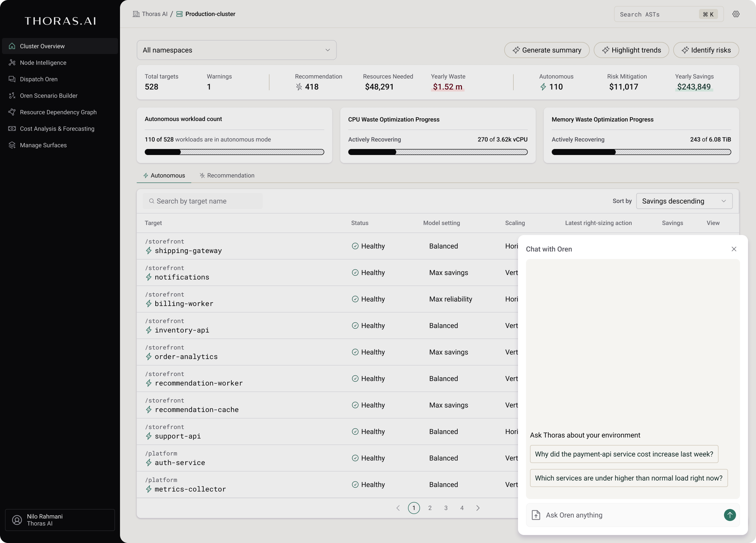Viewport: 756px width, 543px height.
Task: Open Cluster Overview in sidebar
Action: tap(60, 46)
